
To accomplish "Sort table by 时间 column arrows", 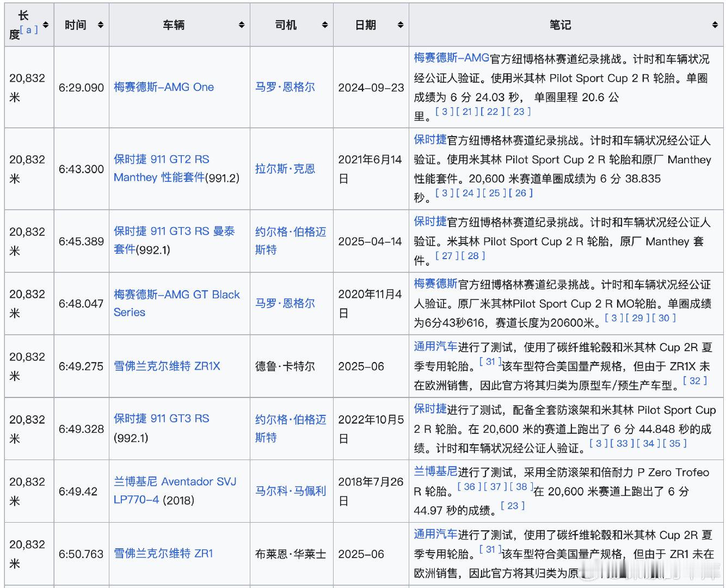I will (x=100, y=25).
